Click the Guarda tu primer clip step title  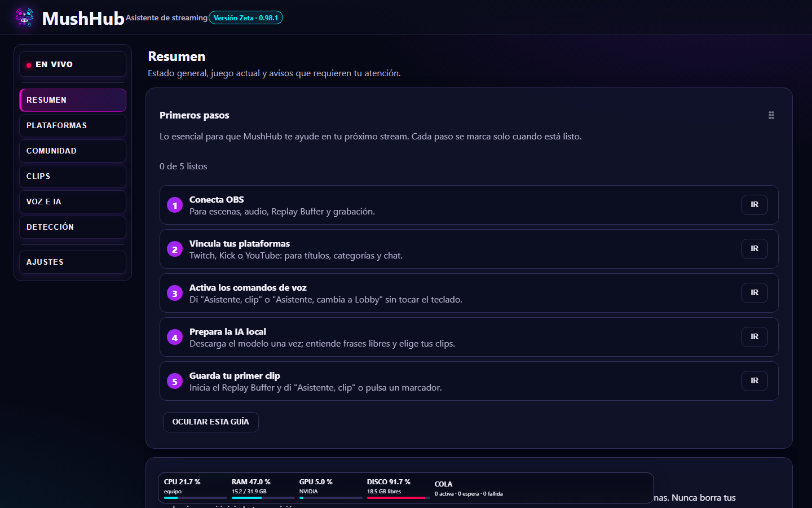click(235, 376)
